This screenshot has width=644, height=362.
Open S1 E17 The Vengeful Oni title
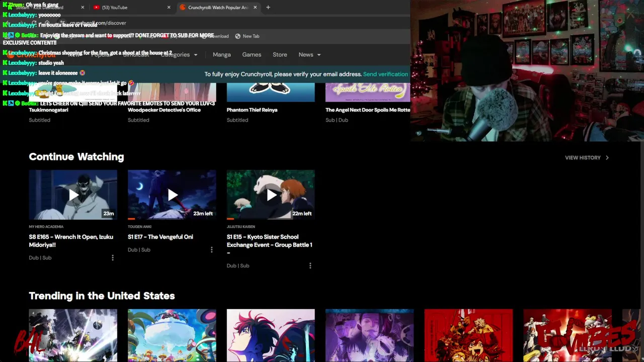[x=160, y=237]
